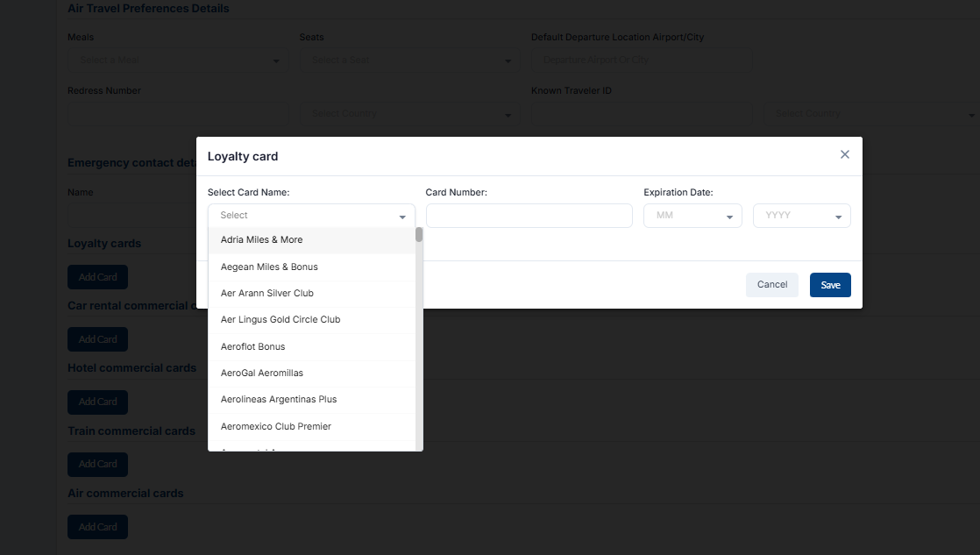This screenshot has height=555, width=980.
Task: Add Card under Air commercial cards
Action: point(97,527)
